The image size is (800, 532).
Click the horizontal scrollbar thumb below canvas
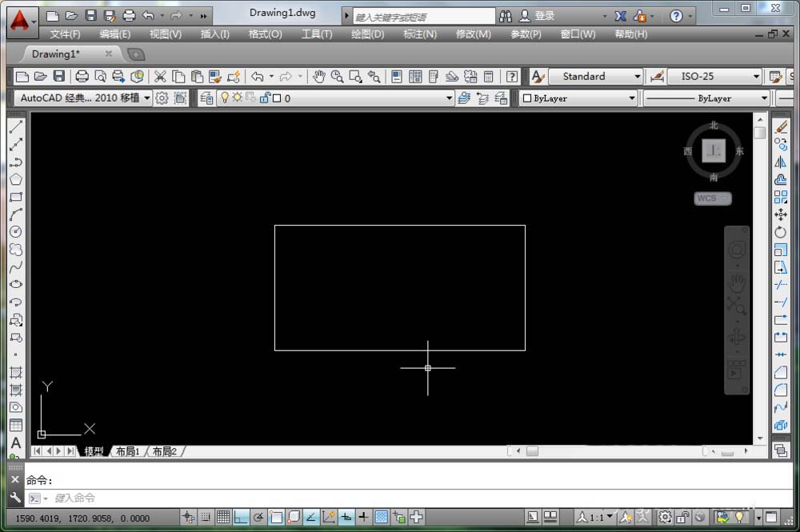[x=532, y=451]
